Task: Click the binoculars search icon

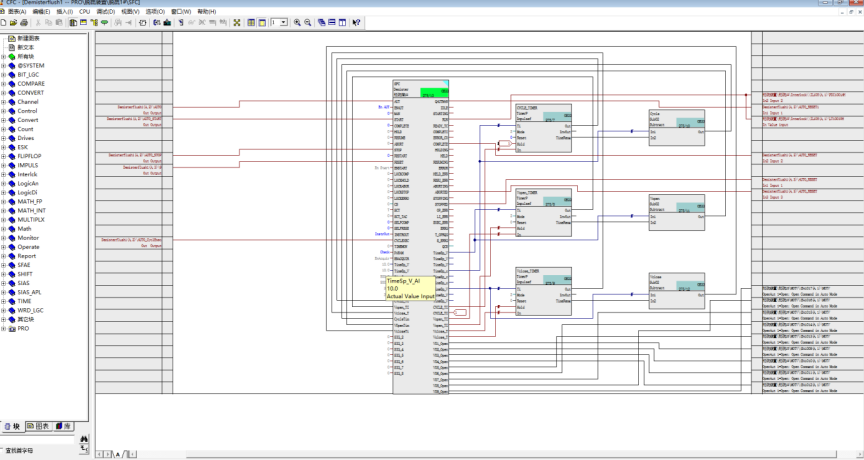Action: [x=84, y=439]
